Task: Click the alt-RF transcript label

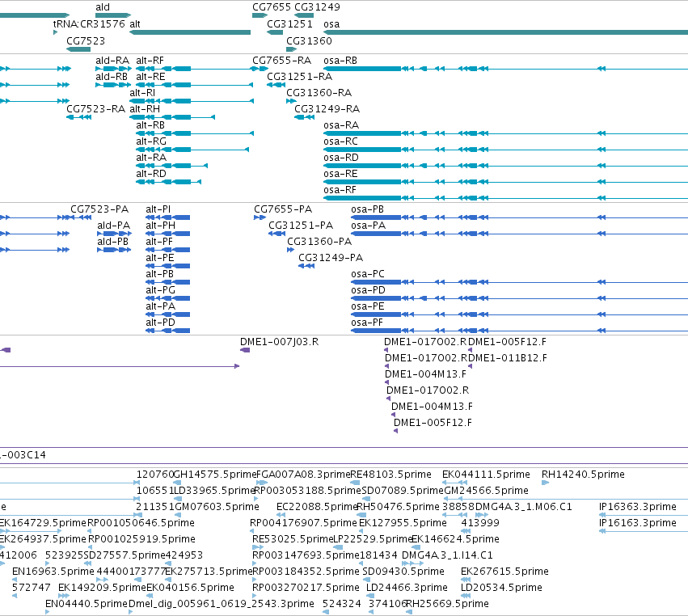Action: click(150, 61)
